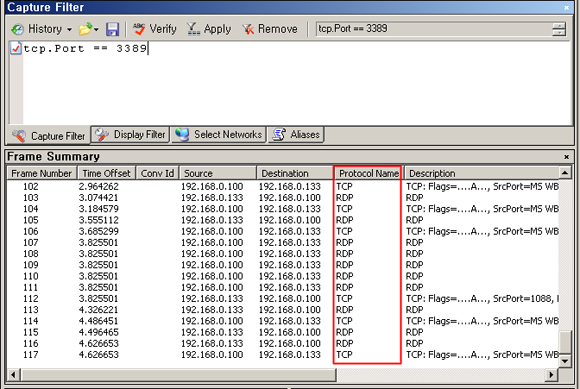
Task: Open the load filter folder icon
Action: (x=85, y=29)
